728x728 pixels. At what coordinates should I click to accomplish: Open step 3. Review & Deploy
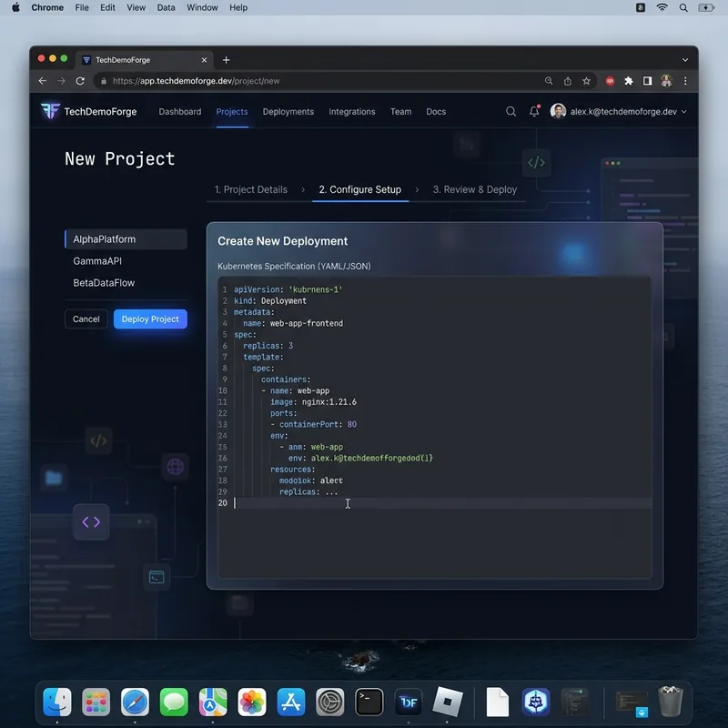point(474,189)
